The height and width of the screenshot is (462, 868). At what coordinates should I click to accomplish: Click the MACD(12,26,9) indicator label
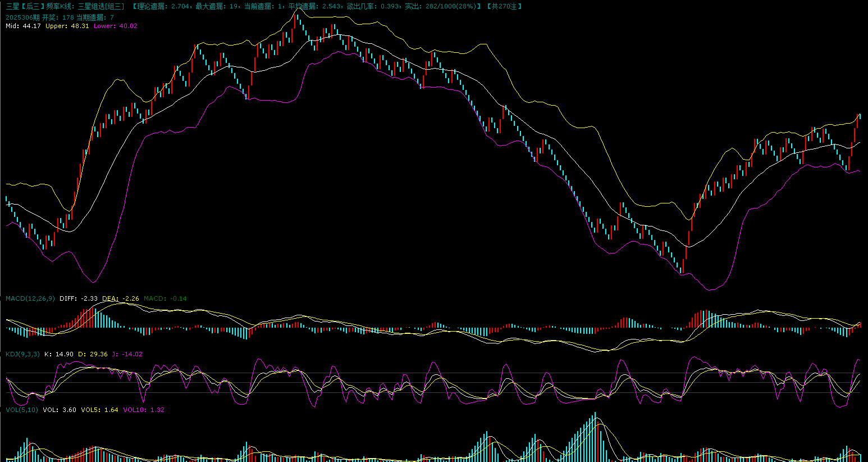click(30, 298)
